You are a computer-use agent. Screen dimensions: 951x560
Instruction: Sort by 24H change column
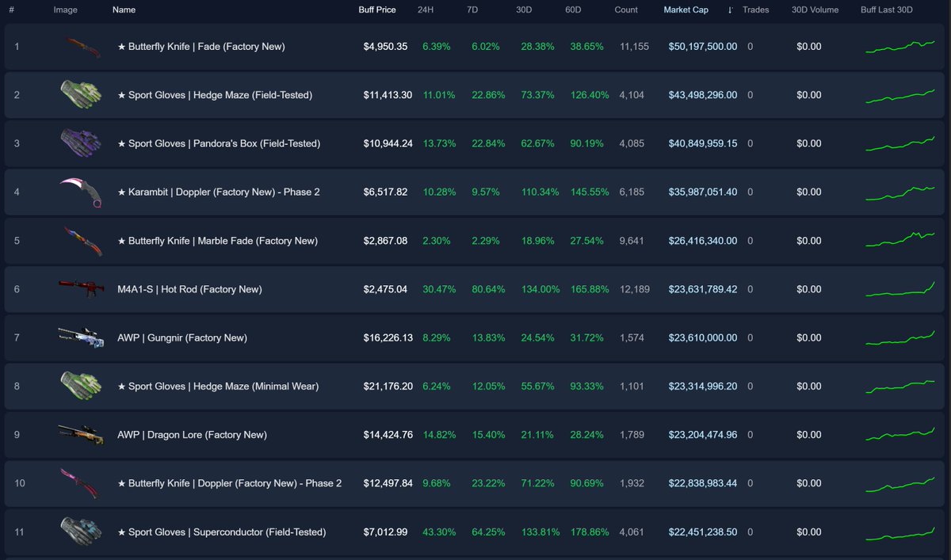click(x=426, y=10)
